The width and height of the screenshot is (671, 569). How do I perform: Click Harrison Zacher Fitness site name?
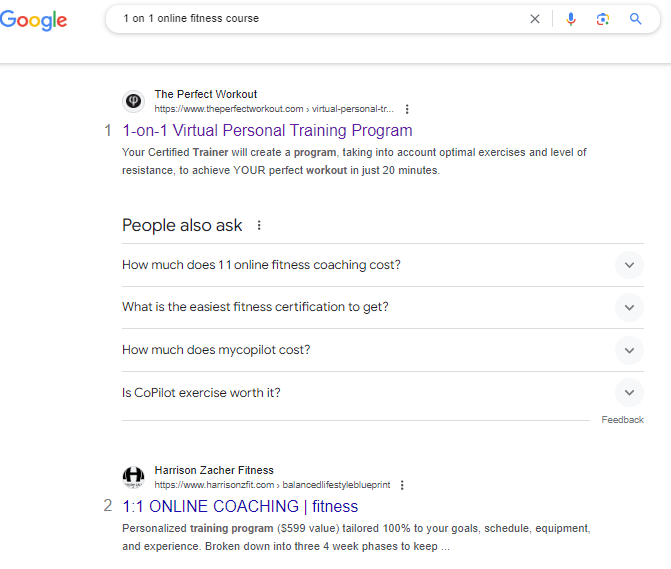coord(214,470)
